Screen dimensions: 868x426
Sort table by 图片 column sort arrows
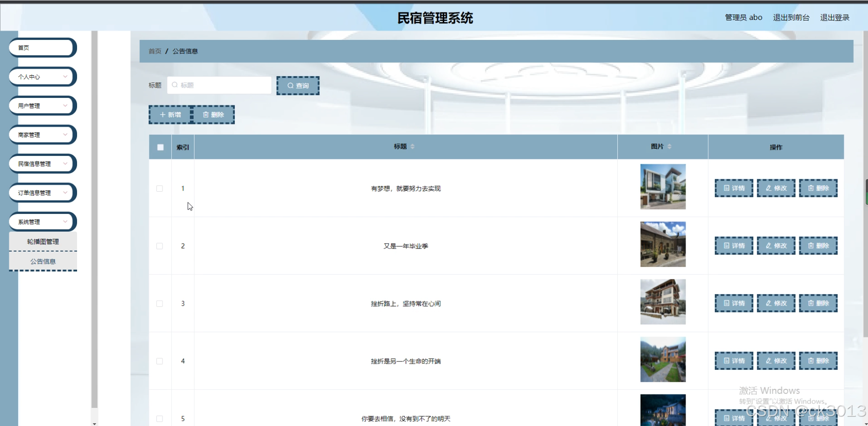[669, 147]
